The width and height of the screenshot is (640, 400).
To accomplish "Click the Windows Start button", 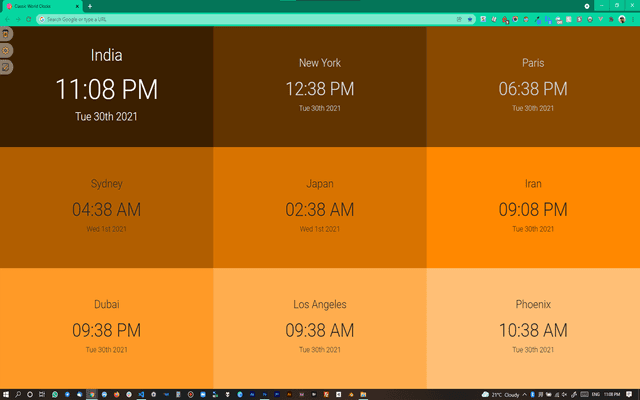I will point(7,394).
